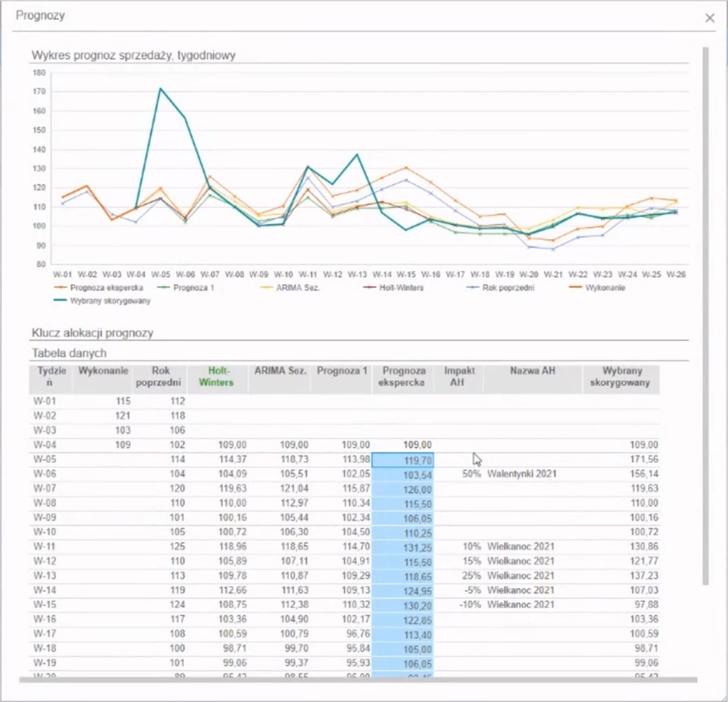Click the ARIMA Sez. column header
This screenshot has height=702, width=728.
[280, 371]
